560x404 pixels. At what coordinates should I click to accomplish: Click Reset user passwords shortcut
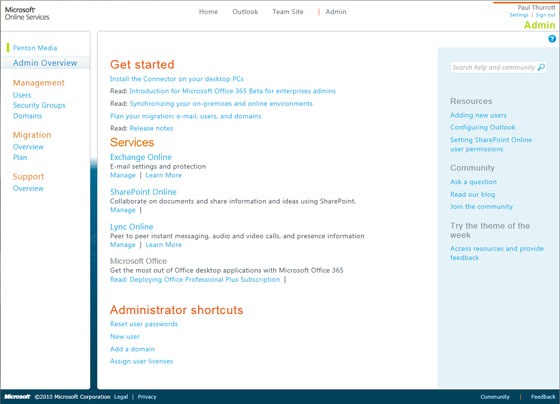pos(144,324)
